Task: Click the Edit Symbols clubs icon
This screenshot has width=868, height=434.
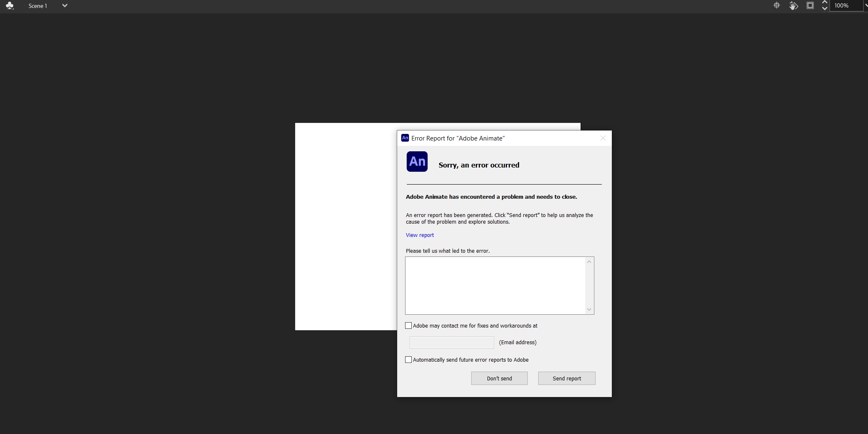Action: tap(10, 5)
